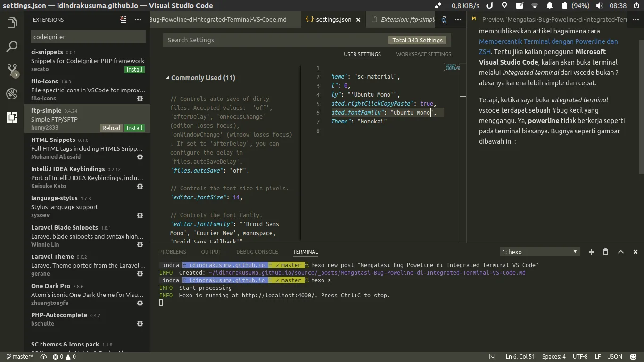
Task: Open the clock showing 08:38
Action: click(x=618, y=6)
